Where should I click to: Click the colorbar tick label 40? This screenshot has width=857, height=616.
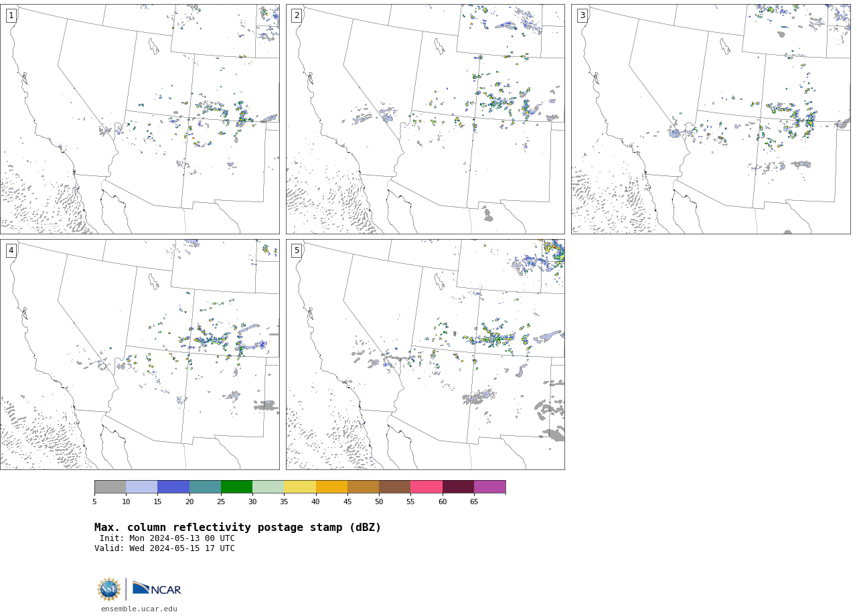(x=316, y=502)
